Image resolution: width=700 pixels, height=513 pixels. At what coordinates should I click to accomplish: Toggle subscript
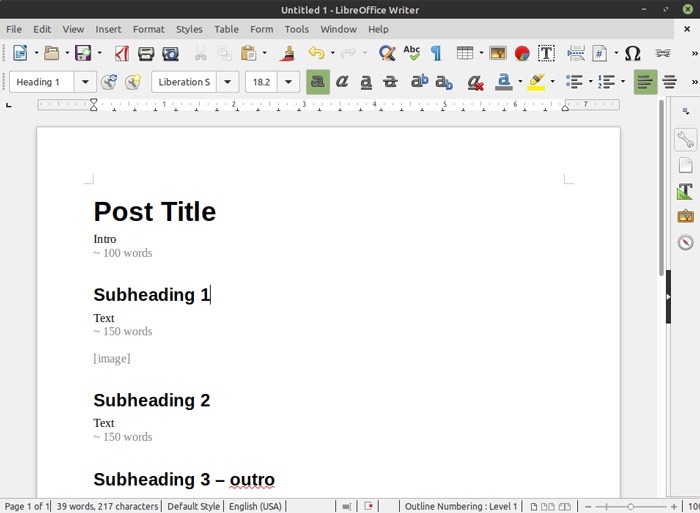444,83
